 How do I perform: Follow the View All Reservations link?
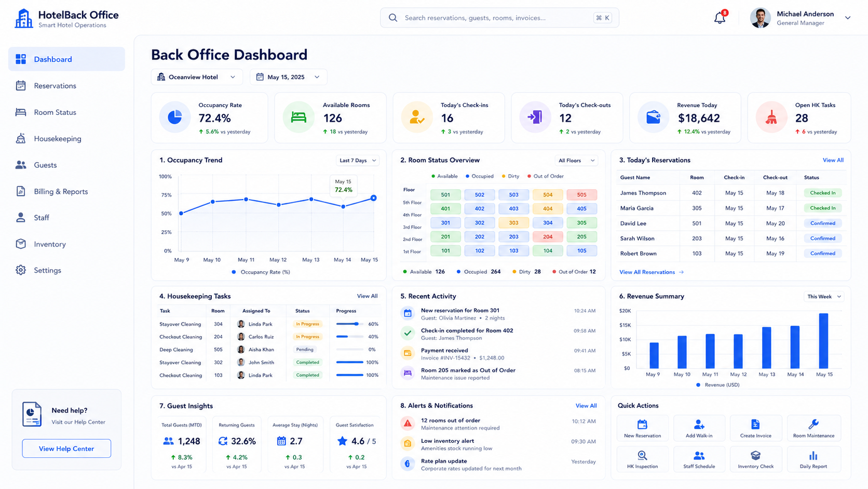pyautogui.click(x=652, y=272)
